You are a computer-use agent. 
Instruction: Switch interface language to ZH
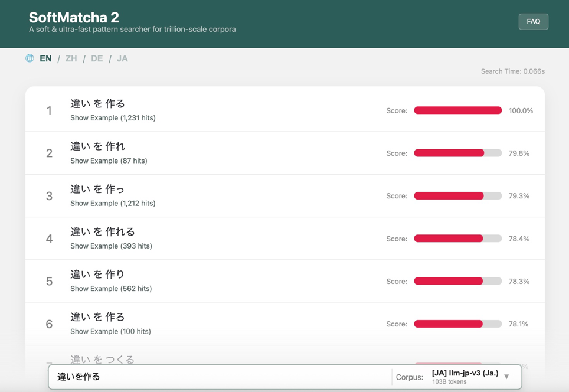coord(71,58)
